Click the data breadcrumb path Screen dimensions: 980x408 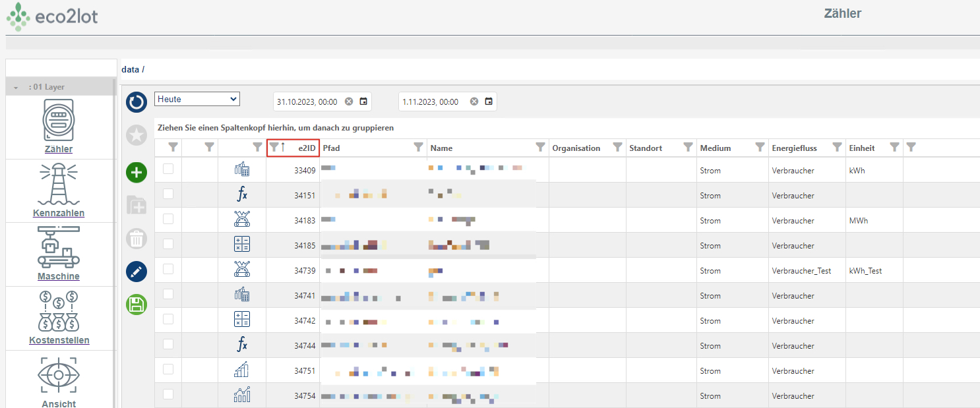130,69
